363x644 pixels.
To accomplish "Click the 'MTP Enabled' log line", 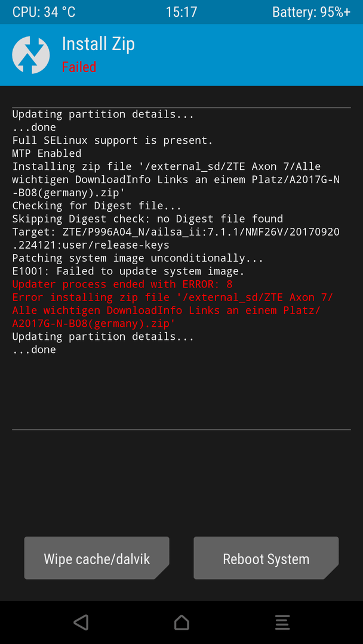I will pyautogui.click(x=47, y=153).
